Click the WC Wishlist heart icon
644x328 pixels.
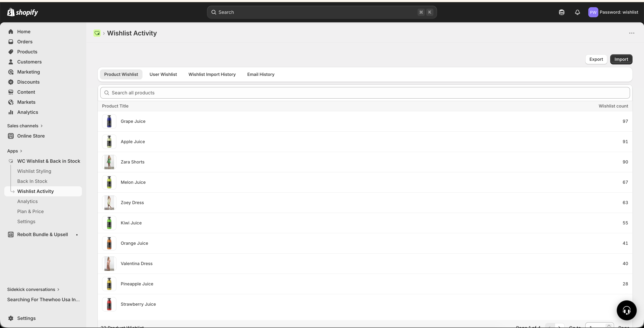(11, 161)
